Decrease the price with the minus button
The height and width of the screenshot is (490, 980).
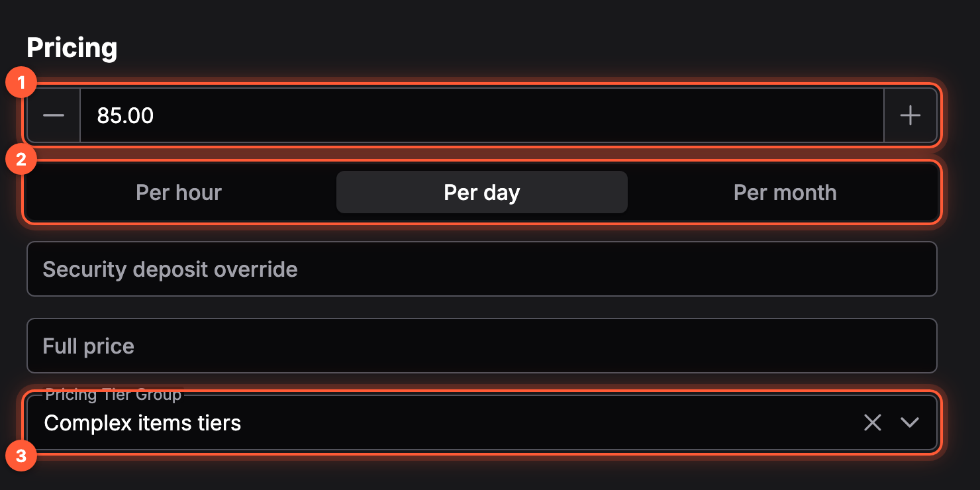54,115
